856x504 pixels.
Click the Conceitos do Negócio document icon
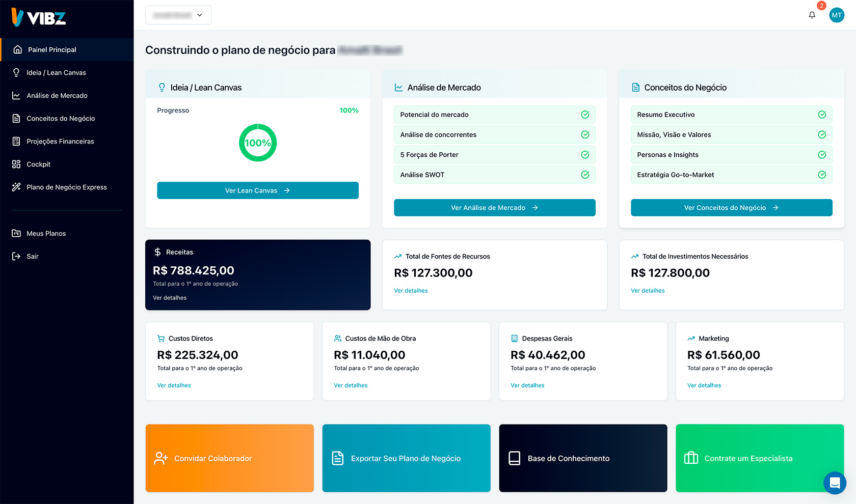pos(16,118)
